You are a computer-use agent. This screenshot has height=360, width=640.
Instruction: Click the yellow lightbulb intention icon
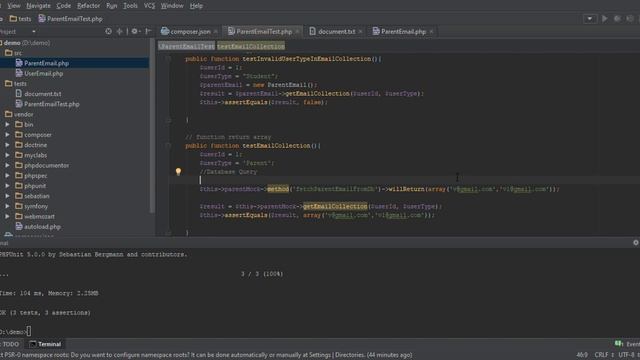click(178, 171)
